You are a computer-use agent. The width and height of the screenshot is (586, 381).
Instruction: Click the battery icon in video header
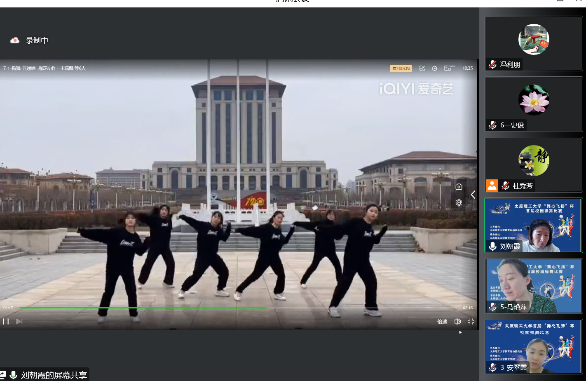point(449,68)
